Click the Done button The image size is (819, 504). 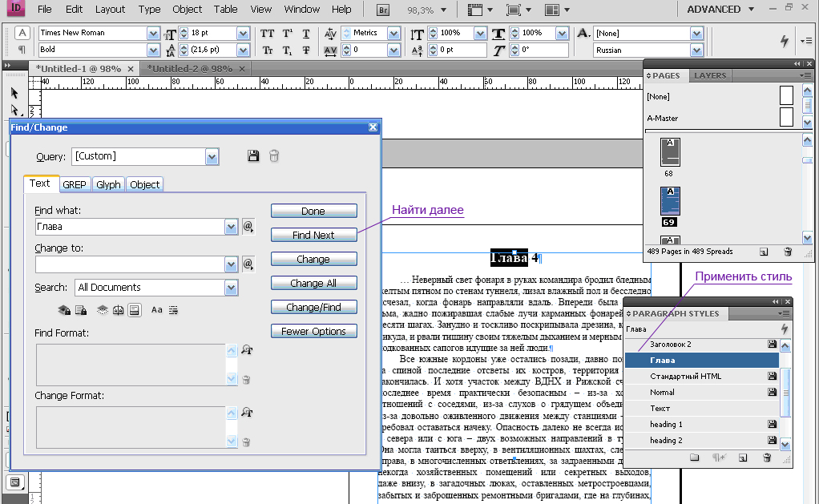coord(313,211)
